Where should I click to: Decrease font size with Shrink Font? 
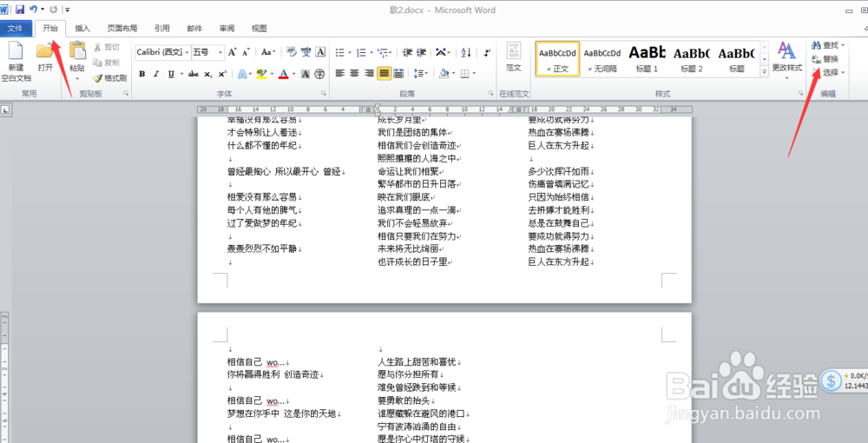247,52
